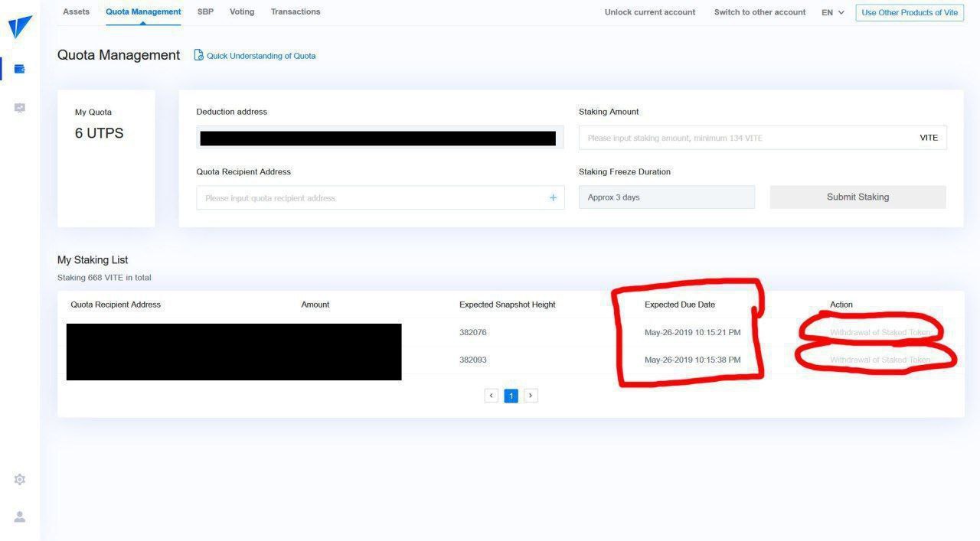Withdraw staked token for height 382076

[x=880, y=332]
